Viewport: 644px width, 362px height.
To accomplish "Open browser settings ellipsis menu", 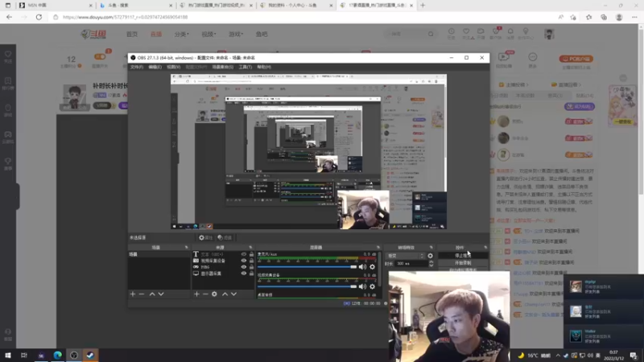I will point(634,17).
